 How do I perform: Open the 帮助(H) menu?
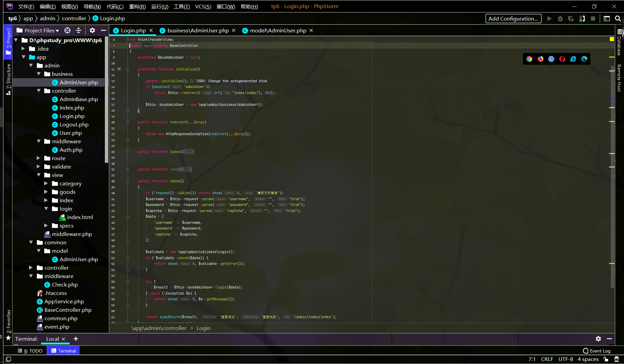pos(249,6)
